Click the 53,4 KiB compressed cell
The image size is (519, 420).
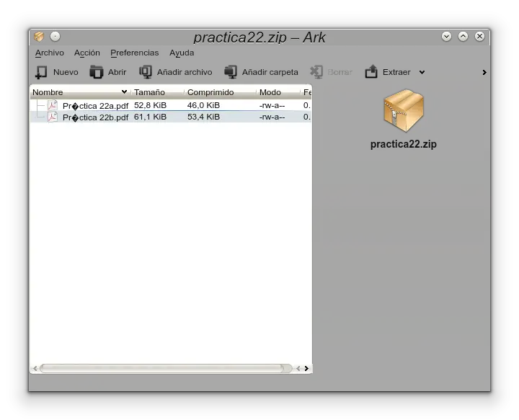(x=203, y=117)
